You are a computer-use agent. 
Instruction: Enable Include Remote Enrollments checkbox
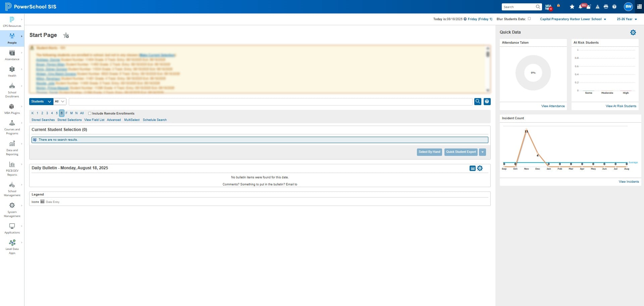click(90, 114)
